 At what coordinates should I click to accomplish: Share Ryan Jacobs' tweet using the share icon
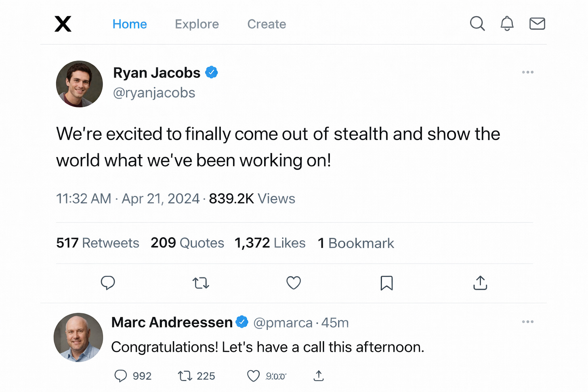pyautogui.click(x=480, y=283)
